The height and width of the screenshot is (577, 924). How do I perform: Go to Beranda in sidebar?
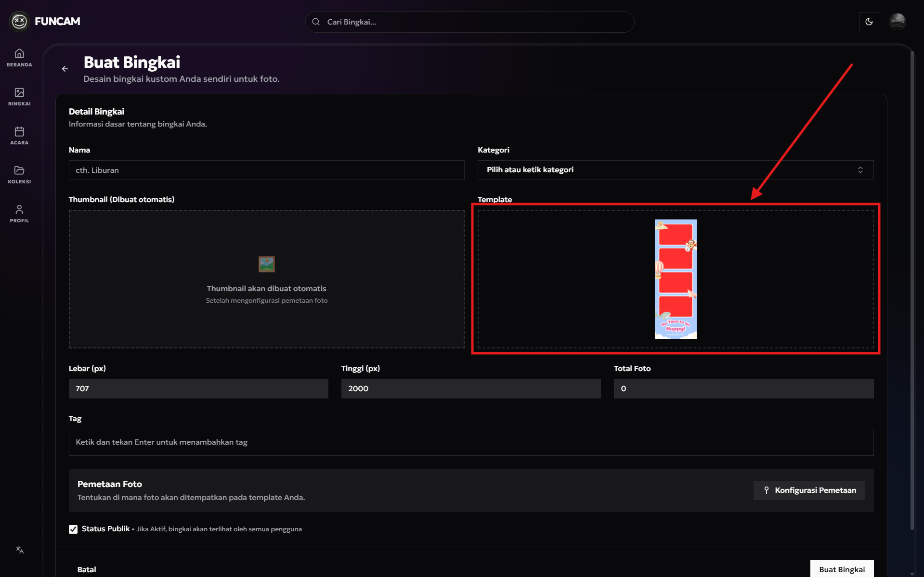(19, 57)
